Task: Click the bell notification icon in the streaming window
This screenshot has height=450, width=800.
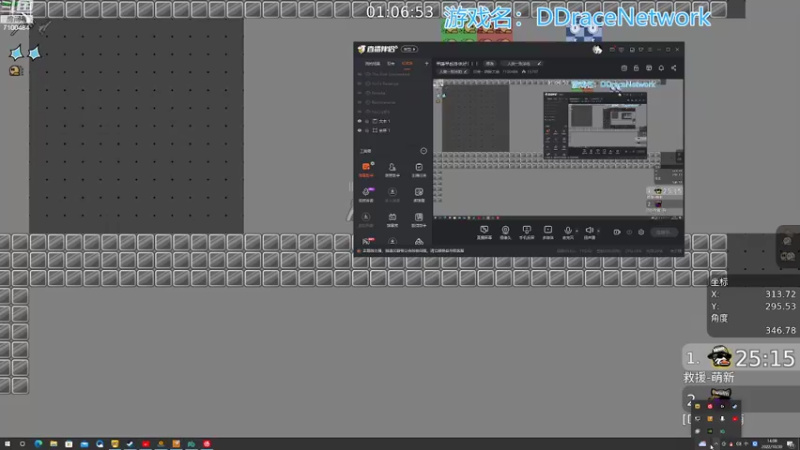Action: tap(661, 68)
